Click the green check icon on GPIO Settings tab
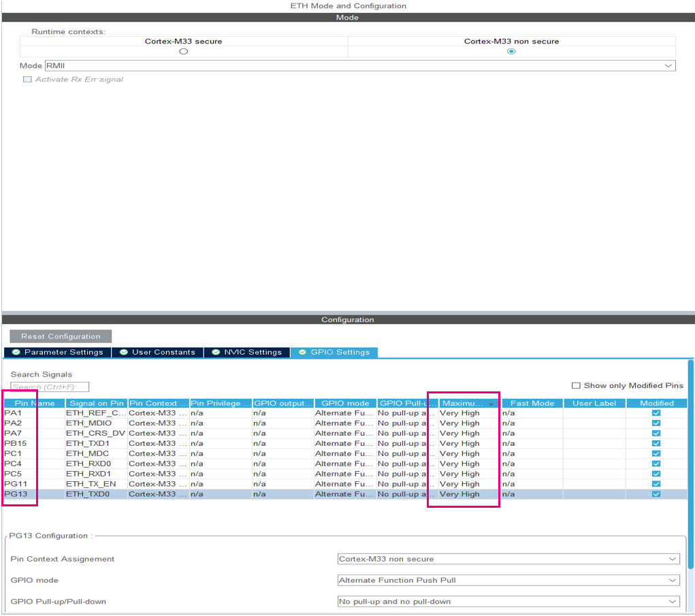This screenshot has height=616, width=695. tap(302, 352)
